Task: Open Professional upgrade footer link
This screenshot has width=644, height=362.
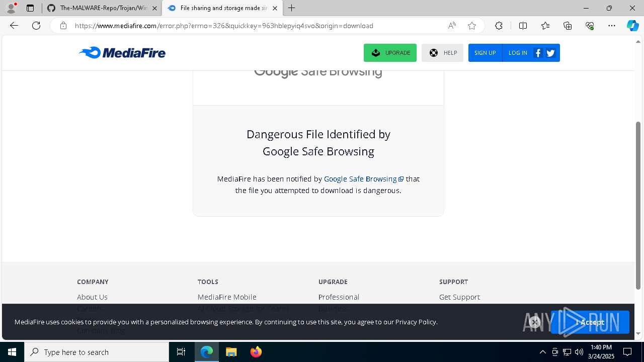Action: [x=339, y=297]
